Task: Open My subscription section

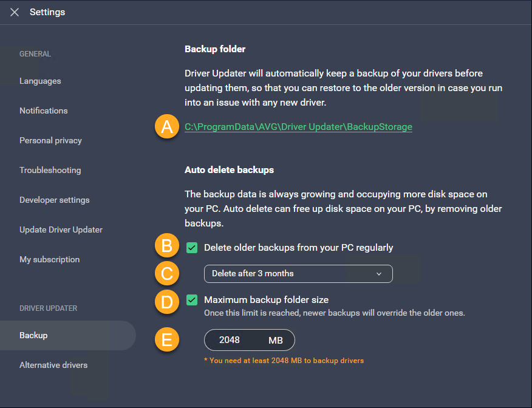Action: [49, 259]
